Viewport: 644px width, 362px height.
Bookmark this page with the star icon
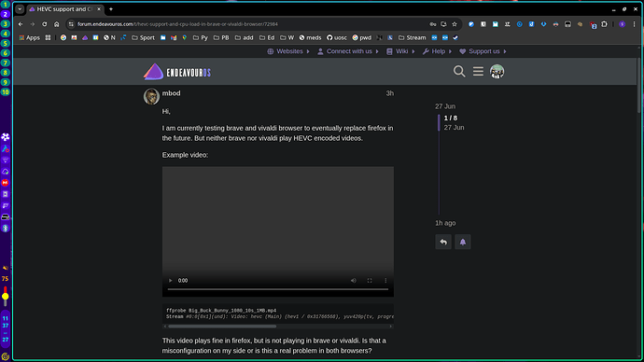click(455, 24)
